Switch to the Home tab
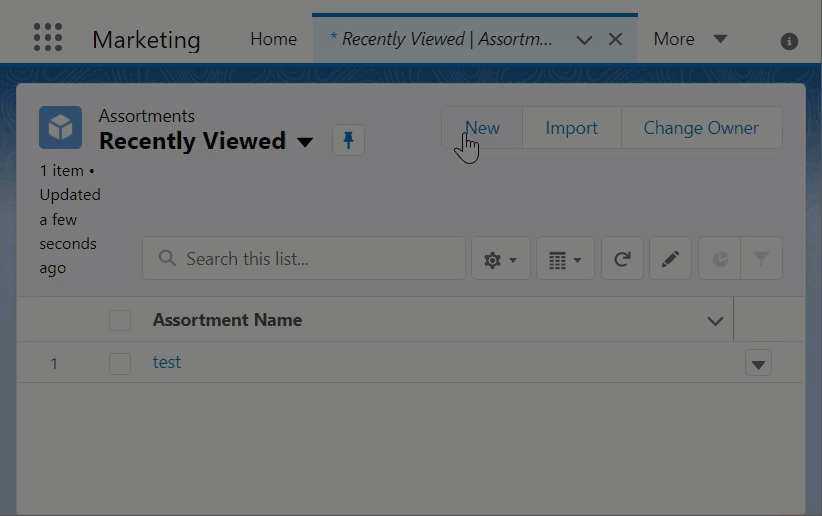 pos(273,39)
